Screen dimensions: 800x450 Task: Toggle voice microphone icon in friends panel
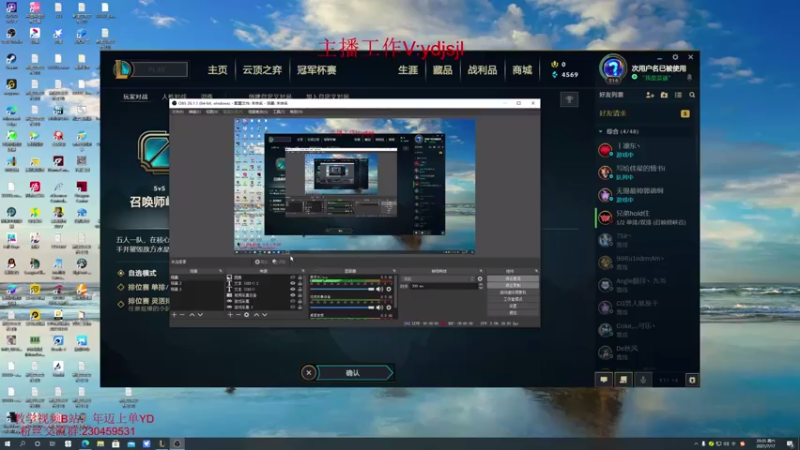[643, 380]
